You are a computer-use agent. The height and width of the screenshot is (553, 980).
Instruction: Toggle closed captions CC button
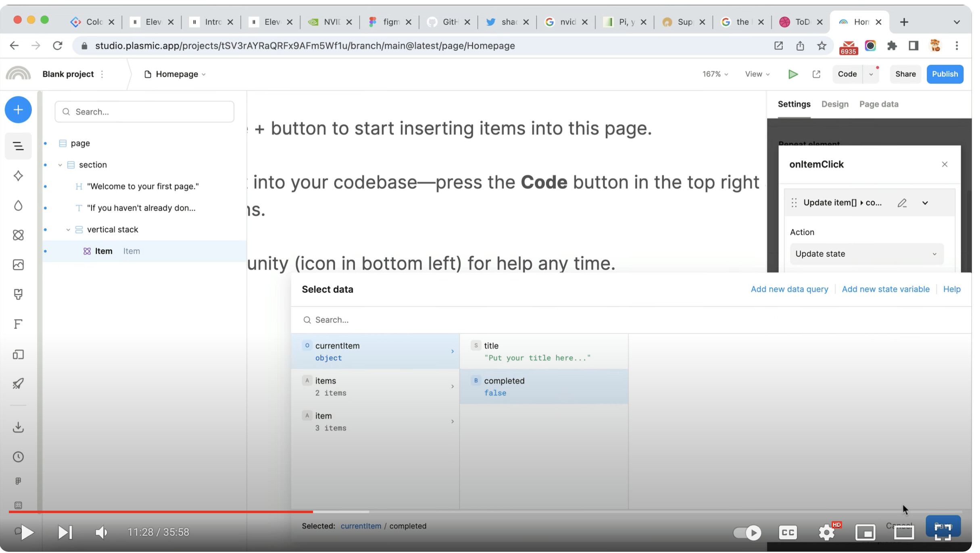pyautogui.click(x=788, y=533)
